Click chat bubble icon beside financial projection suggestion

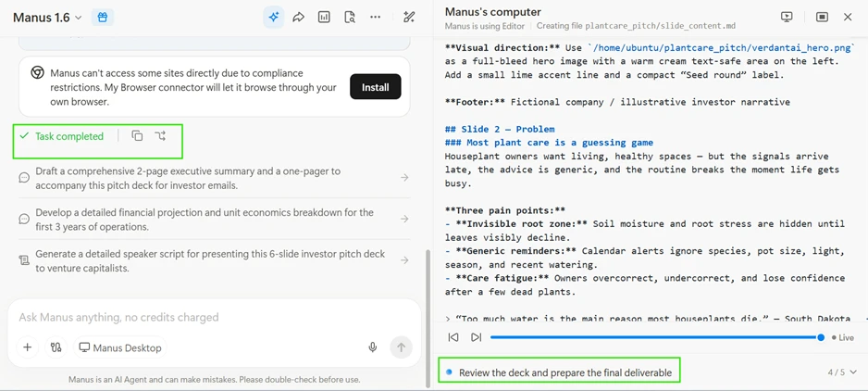click(24, 219)
